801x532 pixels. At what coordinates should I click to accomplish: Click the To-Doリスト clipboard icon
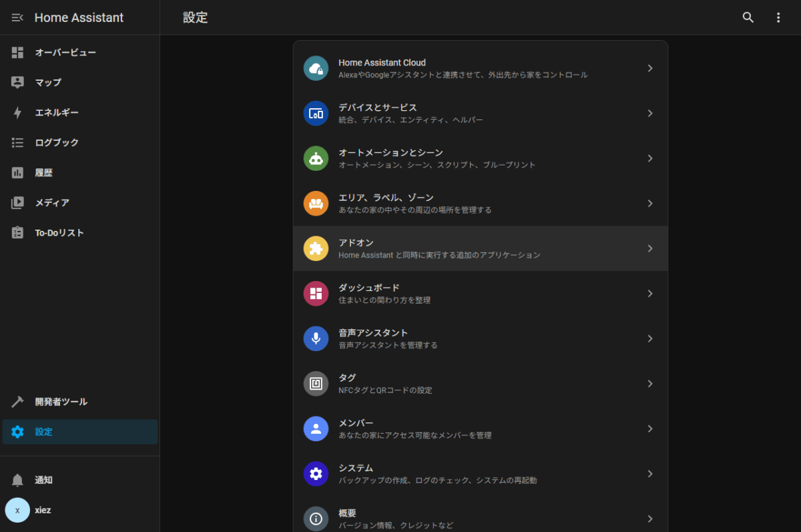tap(17, 232)
